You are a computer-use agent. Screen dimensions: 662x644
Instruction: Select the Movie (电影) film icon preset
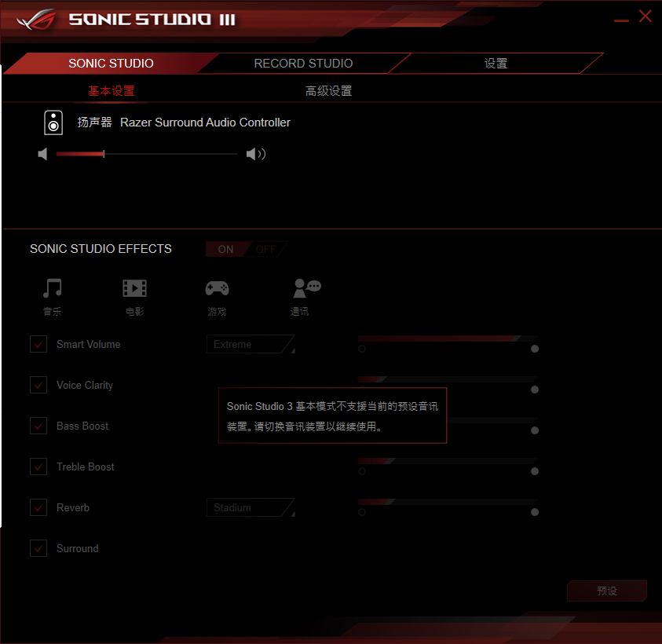pyautogui.click(x=135, y=297)
